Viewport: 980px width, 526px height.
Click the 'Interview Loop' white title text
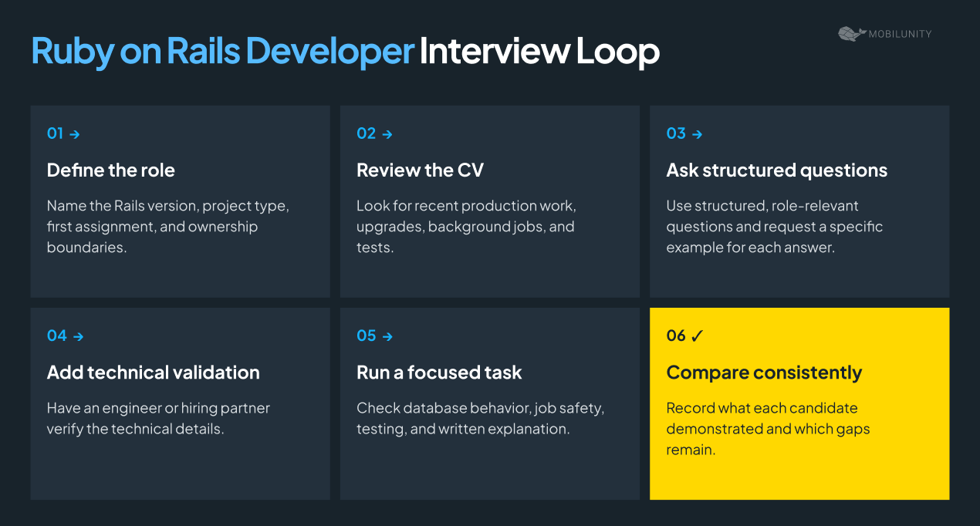coord(539,52)
